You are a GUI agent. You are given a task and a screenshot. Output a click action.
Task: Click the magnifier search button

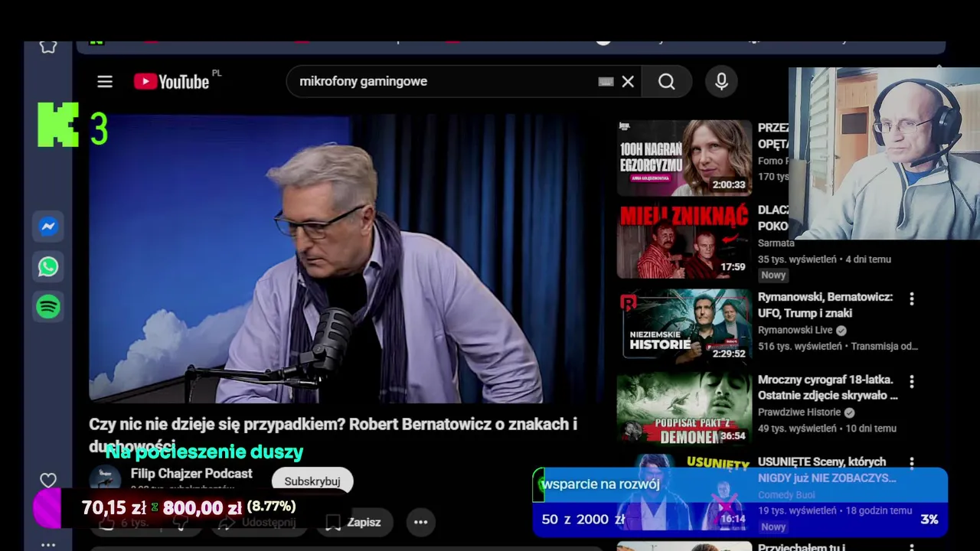click(x=667, y=82)
